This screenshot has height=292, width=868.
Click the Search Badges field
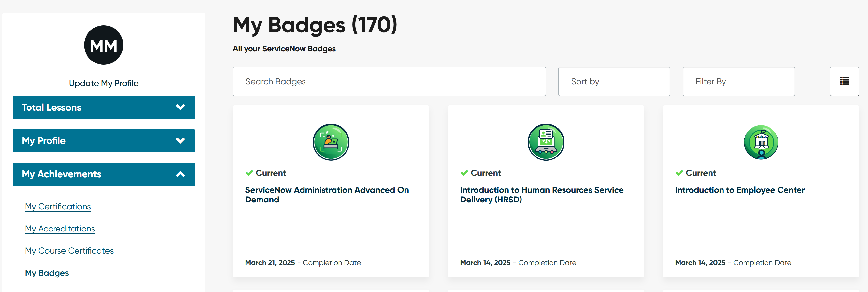389,81
